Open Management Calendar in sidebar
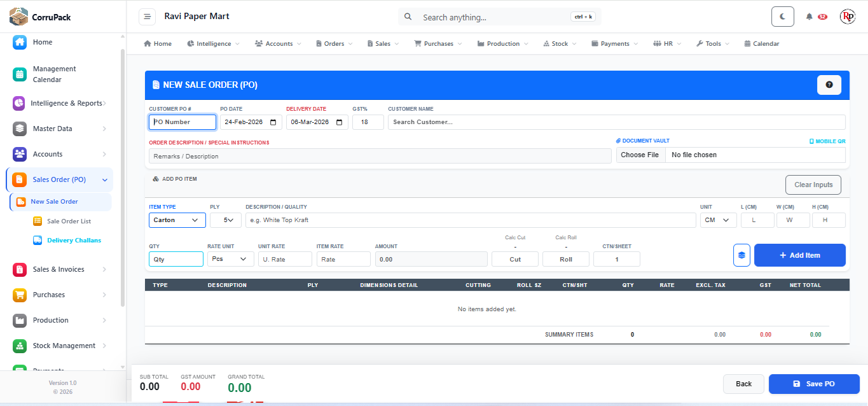This screenshot has width=868, height=406. (54, 74)
